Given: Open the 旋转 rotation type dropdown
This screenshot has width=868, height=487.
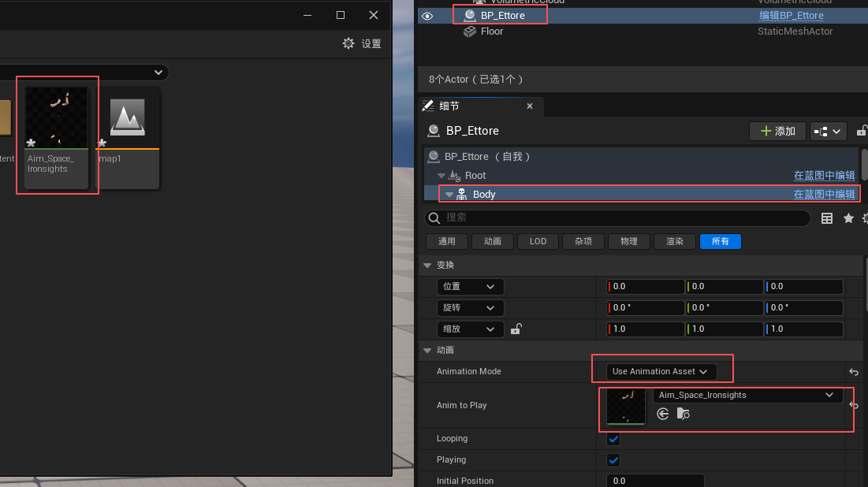Looking at the screenshot, I should tap(469, 307).
